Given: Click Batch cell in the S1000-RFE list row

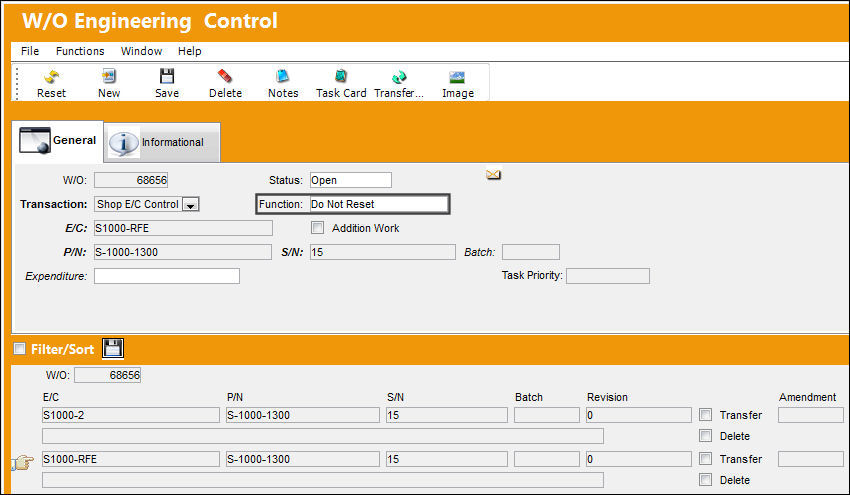Looking at the screenshot, I should point(546,459).
